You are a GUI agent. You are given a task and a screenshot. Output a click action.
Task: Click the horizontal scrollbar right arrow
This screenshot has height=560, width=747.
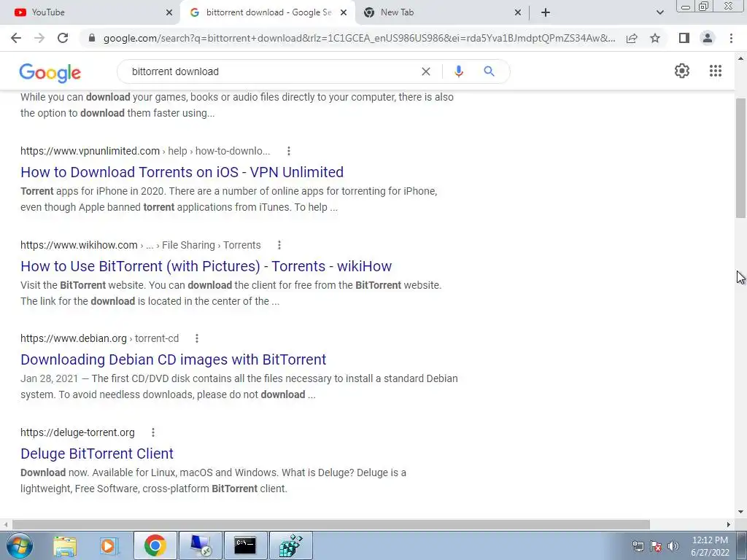click(729, 524)
